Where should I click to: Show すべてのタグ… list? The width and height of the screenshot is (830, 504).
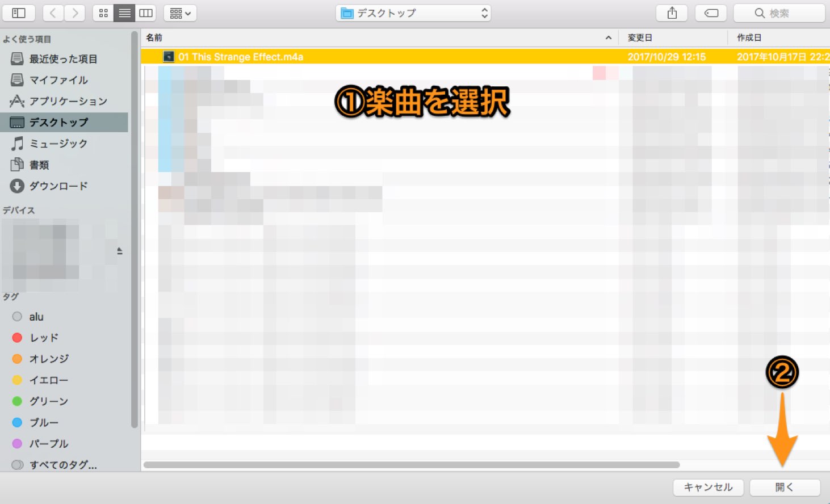click(x=64, y=465)
